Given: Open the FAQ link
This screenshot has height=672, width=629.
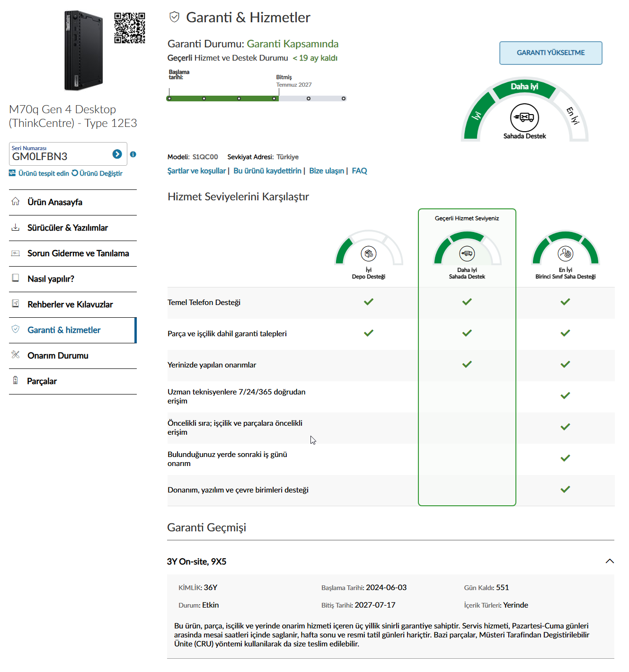Looking at the screenshot, I should point(360,170).
